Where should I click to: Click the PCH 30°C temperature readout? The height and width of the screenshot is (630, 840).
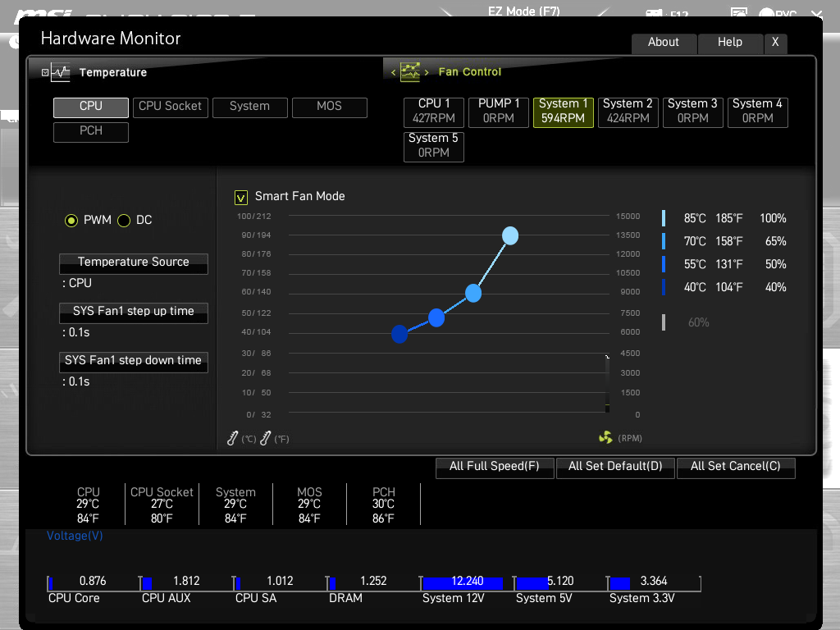coord(384,504)
